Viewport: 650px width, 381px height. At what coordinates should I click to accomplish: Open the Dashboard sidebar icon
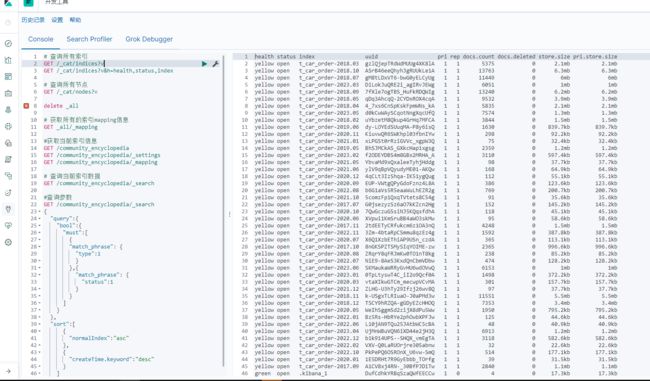[8, 77]
